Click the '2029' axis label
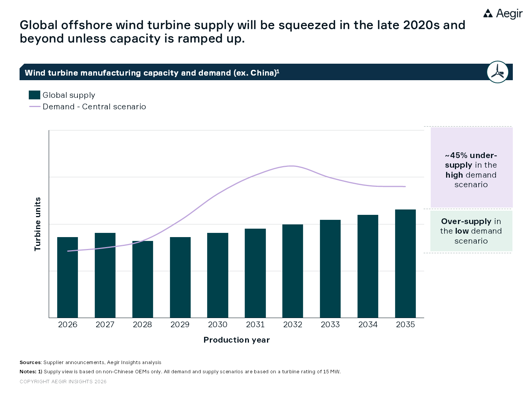The height and width of the screenshot is (399, 532). click(x=180, y=325)
